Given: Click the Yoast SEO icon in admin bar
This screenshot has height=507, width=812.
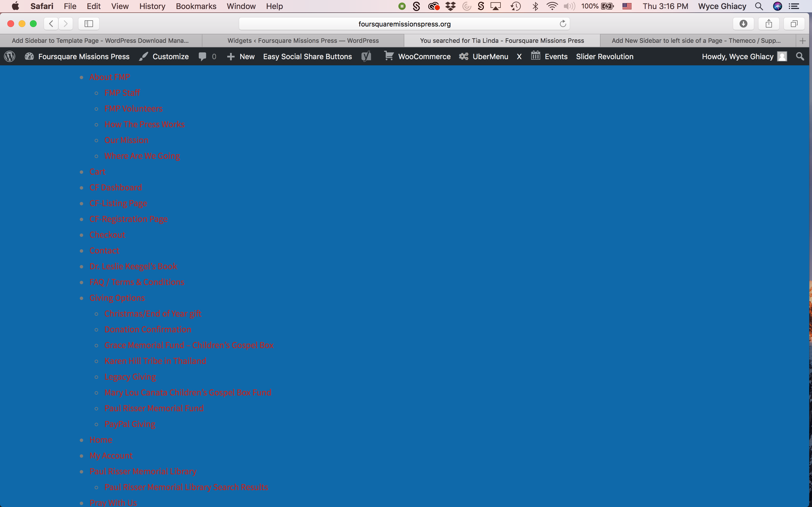Looking at the screenshot, I should (x=366, y=56).
